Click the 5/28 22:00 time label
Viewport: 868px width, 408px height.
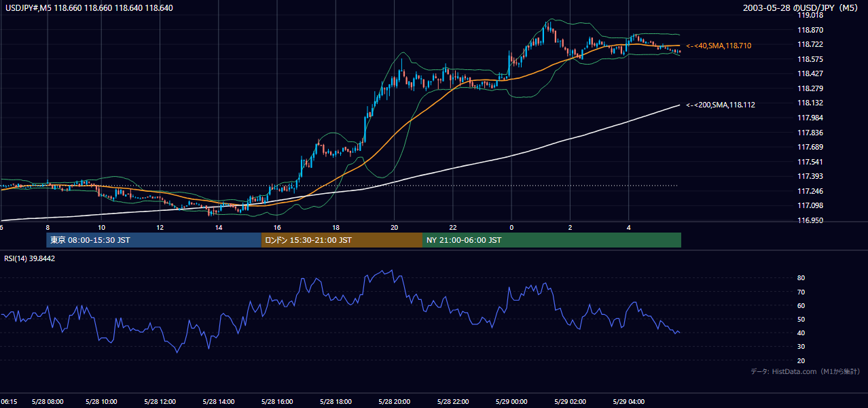[452, 402]
